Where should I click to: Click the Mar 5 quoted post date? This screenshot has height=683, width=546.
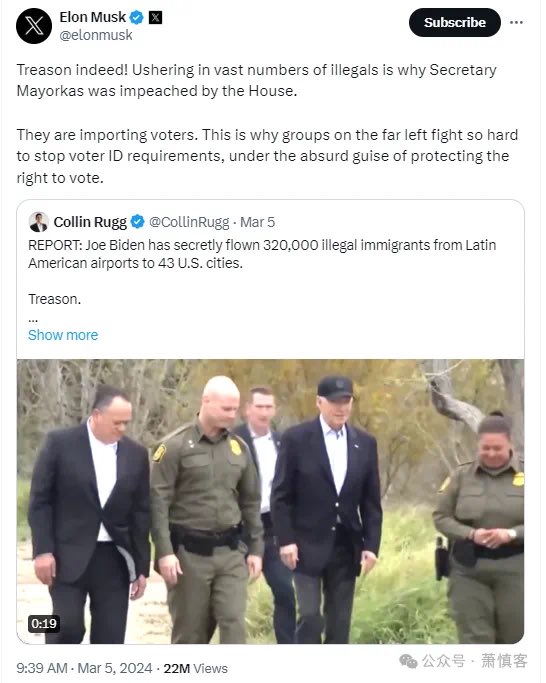coord(258,222)
